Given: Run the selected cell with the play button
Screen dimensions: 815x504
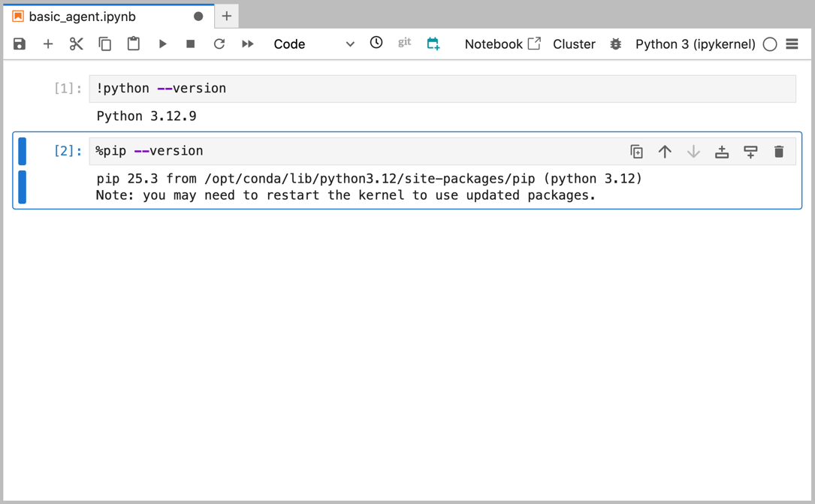Looking at the screenshot, I should (x=163, y=44).
